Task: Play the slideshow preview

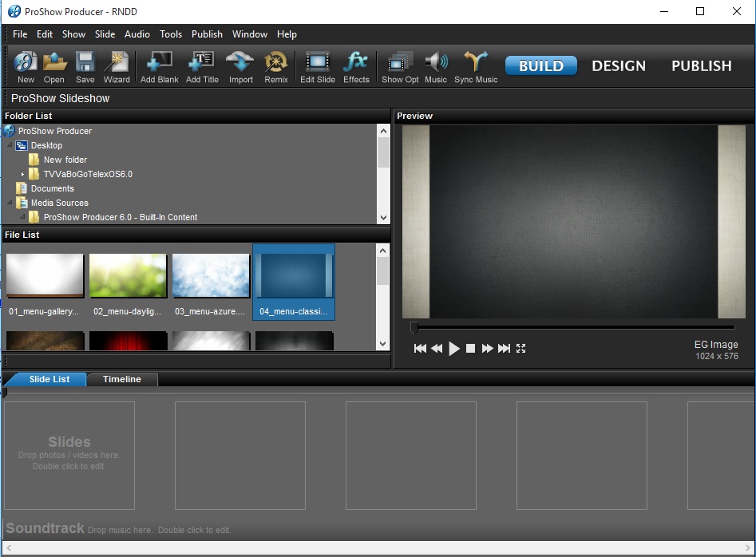Action: point(453,349)
